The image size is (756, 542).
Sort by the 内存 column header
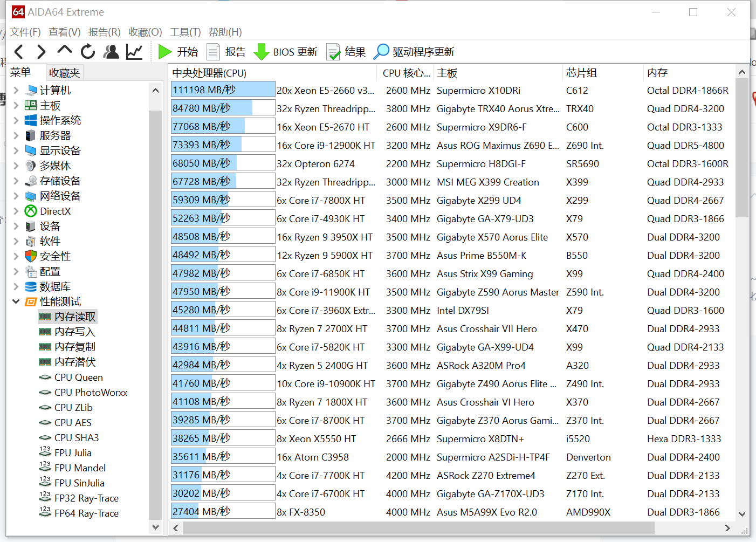[689, 73]
